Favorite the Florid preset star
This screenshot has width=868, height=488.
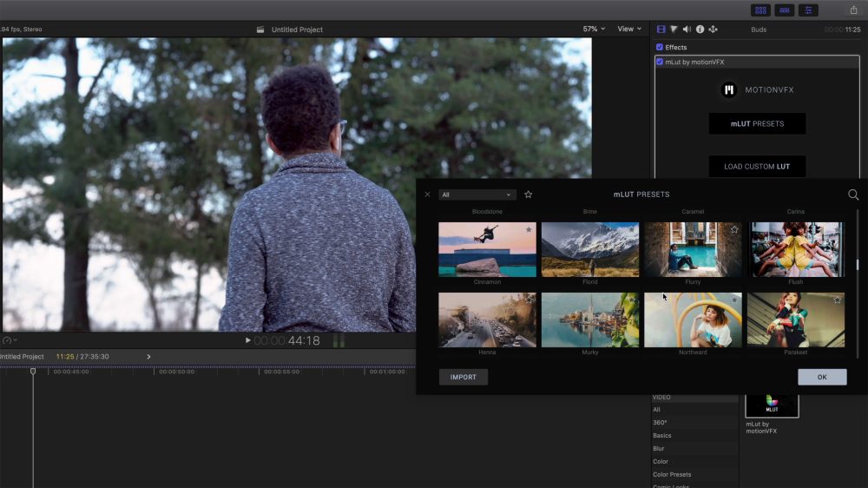[x=632, y=229]
